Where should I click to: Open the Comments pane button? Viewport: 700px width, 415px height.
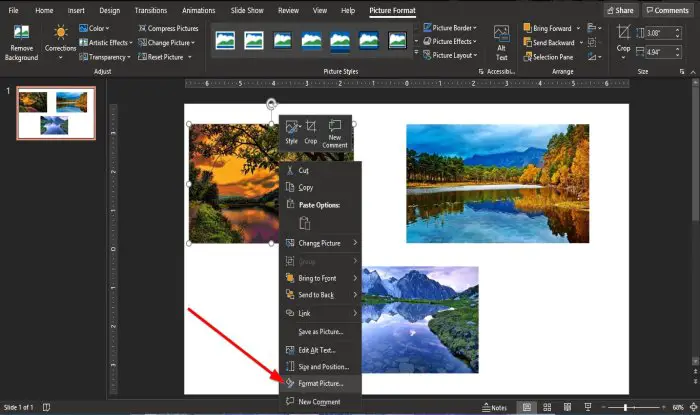[x=666, y=10]
